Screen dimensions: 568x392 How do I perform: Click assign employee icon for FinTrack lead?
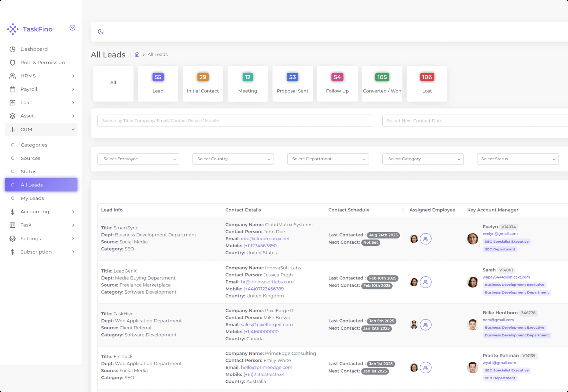[x=426, y=367]
